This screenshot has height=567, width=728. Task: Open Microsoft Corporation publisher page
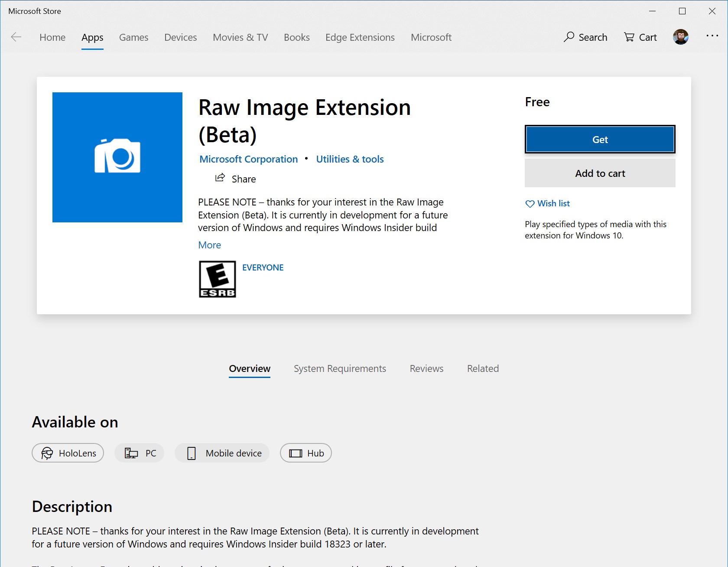point(248,159)
